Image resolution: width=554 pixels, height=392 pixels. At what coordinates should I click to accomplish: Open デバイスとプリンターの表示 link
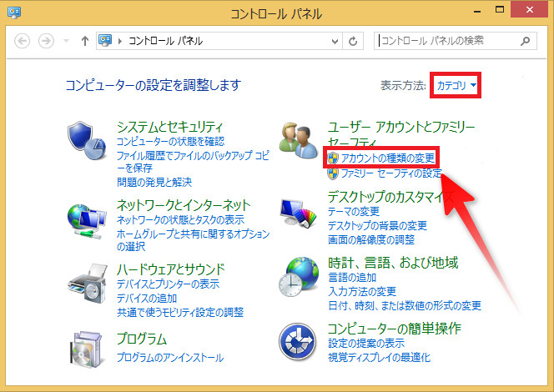168,284
